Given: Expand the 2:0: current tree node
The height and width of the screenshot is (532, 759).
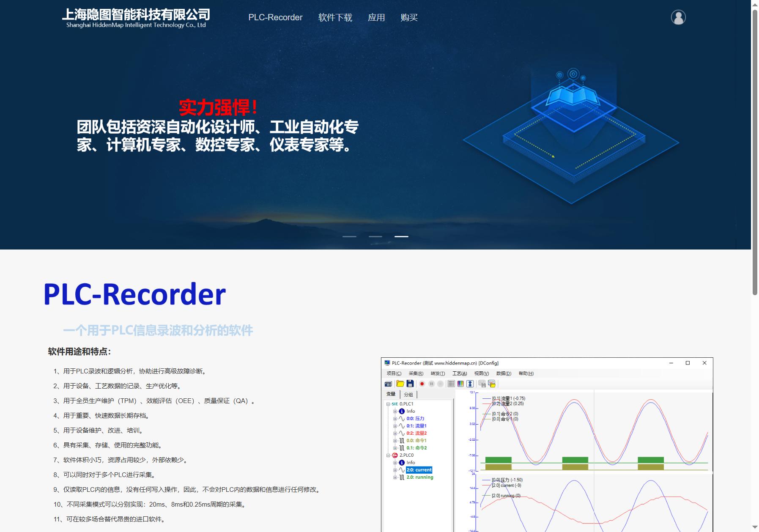Looking at the screenshot, I should point(395,470).
